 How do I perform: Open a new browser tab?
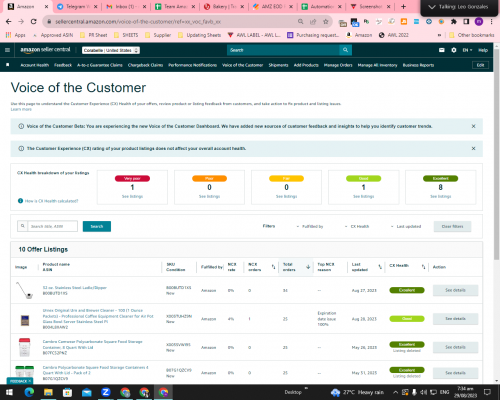[403, 7]
